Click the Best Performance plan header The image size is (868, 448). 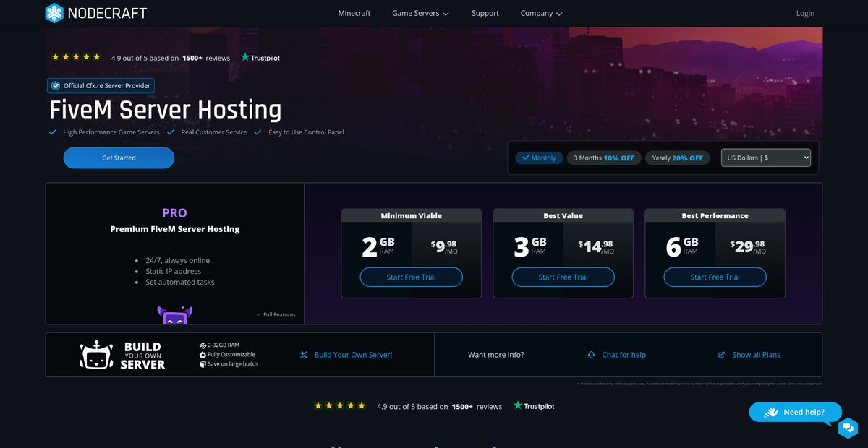point(715,215)
